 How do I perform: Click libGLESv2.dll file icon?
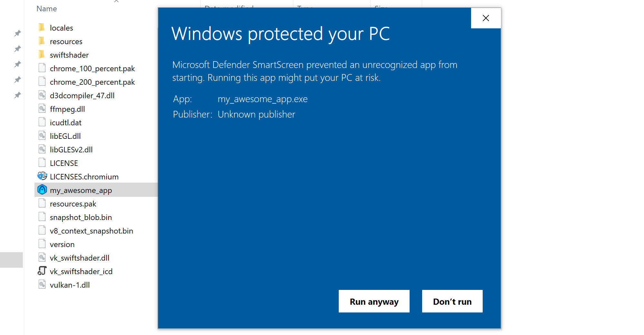coord(42,149)
